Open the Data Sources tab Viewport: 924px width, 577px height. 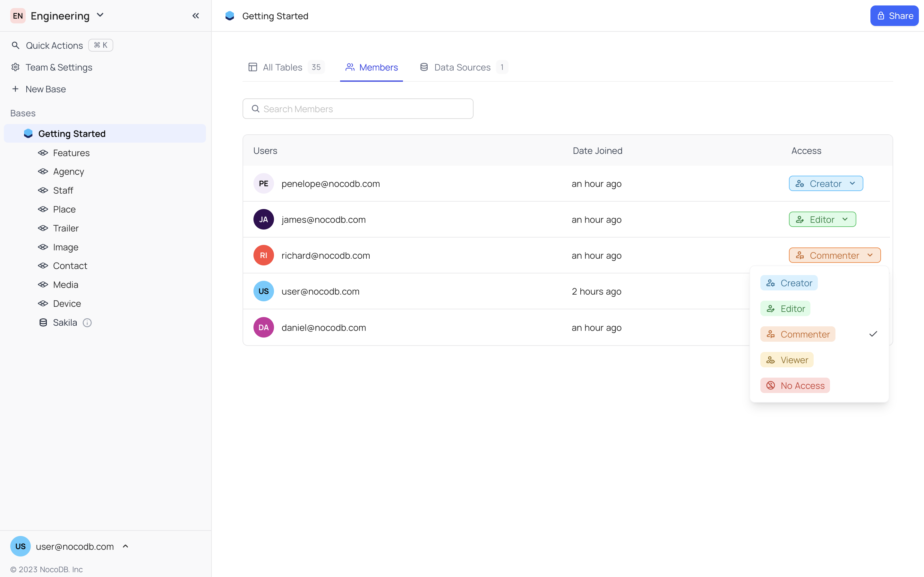462,67
